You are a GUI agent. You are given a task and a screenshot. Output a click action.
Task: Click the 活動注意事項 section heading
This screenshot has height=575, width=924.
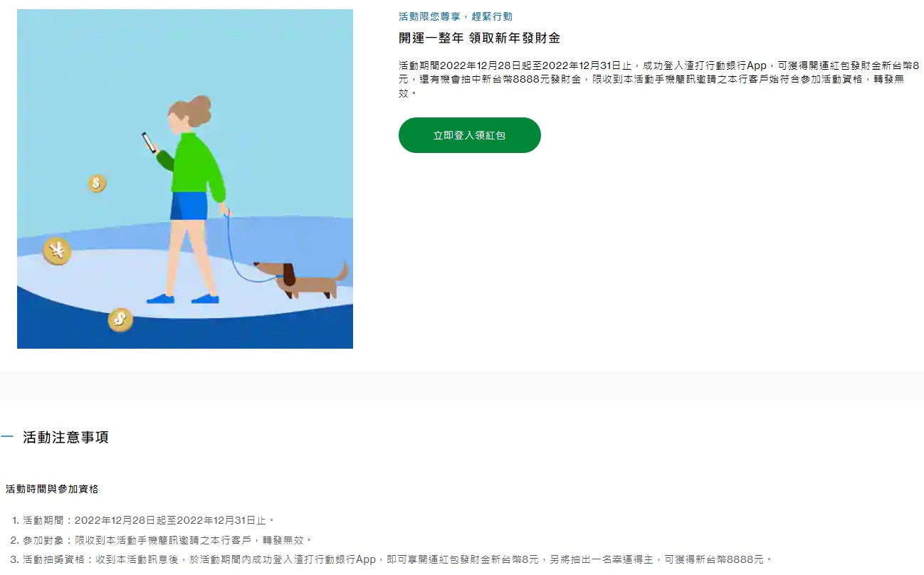(x=65, y=438)
